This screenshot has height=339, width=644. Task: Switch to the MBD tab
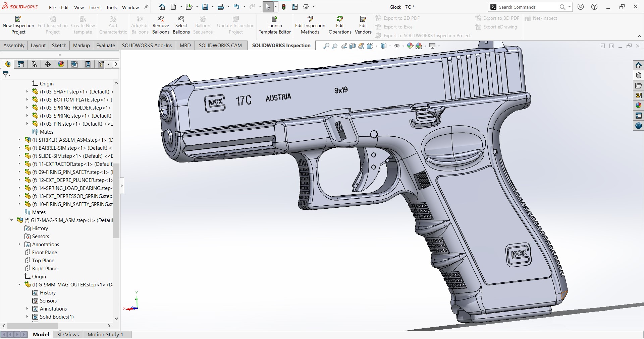click(185, 46)
